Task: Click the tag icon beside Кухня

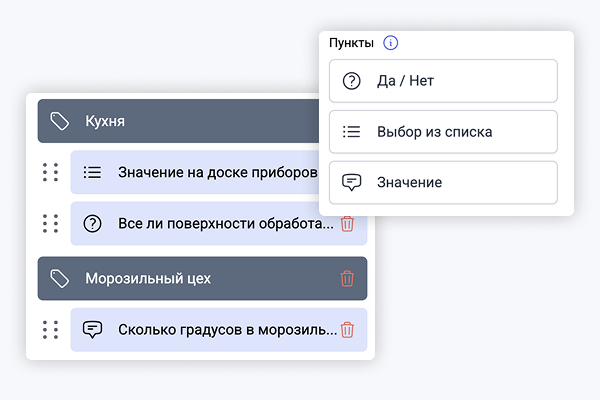Action: coord(59,121)
